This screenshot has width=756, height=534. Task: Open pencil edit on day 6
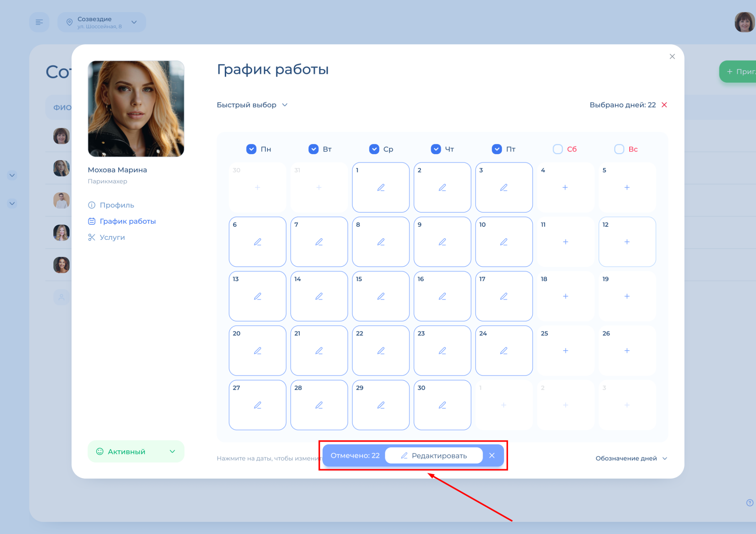(258, 242)
